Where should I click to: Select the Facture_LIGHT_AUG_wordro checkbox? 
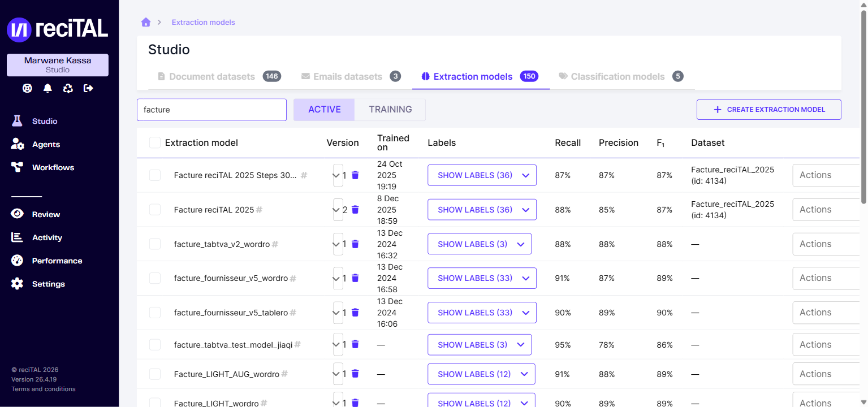coord(155,374)
